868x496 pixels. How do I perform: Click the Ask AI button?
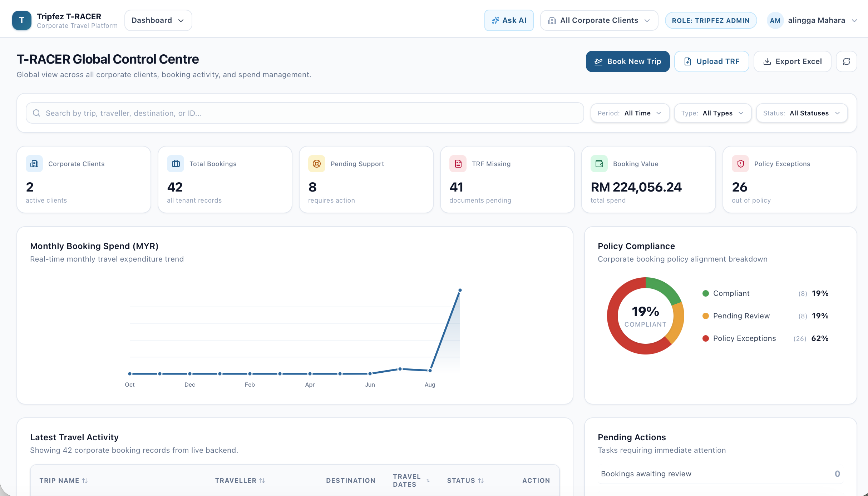[509, 20]
